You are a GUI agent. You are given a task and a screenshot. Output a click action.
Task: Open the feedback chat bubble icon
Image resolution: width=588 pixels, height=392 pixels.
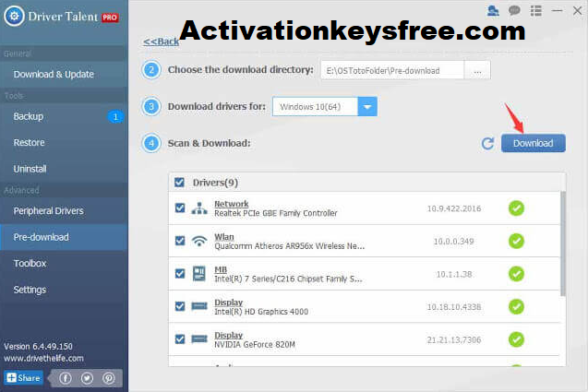click(514, 10)
